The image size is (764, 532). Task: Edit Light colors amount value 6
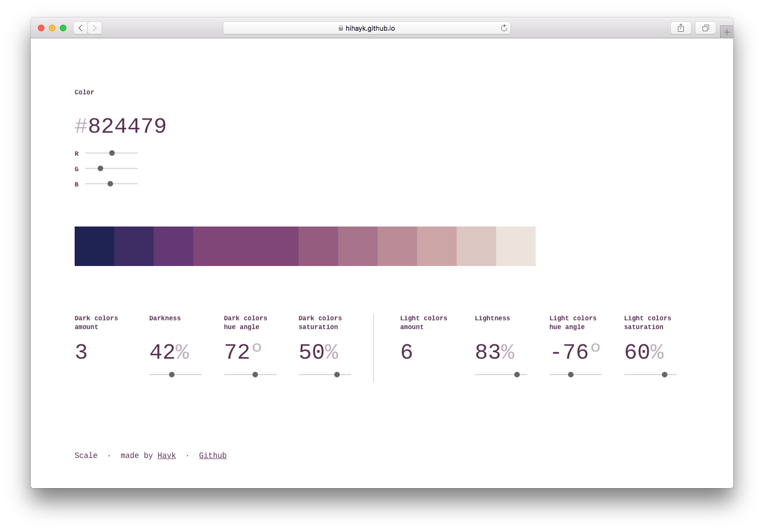[407, 352]
